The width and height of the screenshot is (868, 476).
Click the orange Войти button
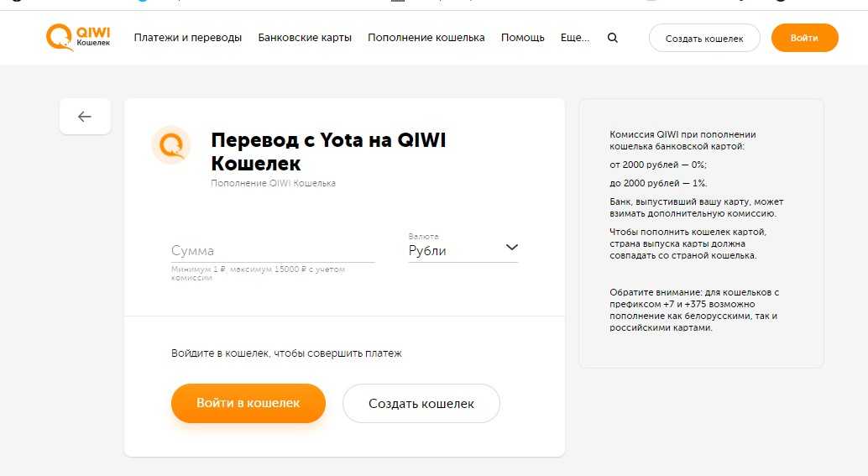(804, 38)
